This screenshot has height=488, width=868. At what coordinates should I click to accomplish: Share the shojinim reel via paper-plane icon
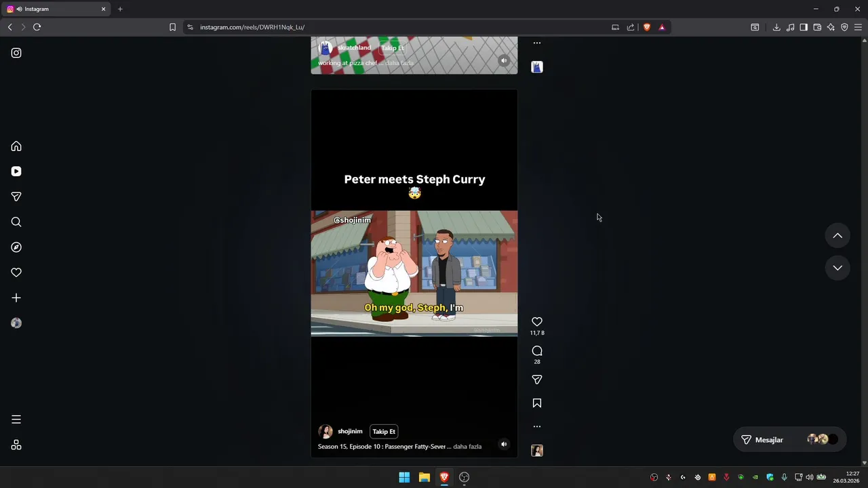[537, 380]
